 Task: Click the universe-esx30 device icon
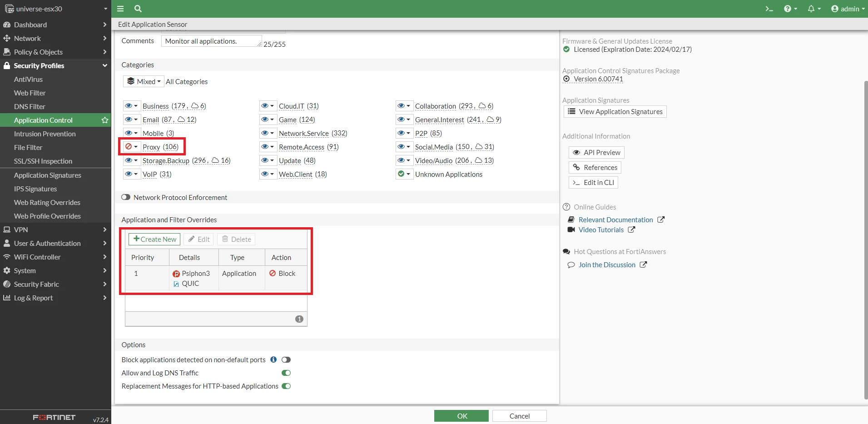[x=9, y=9]
